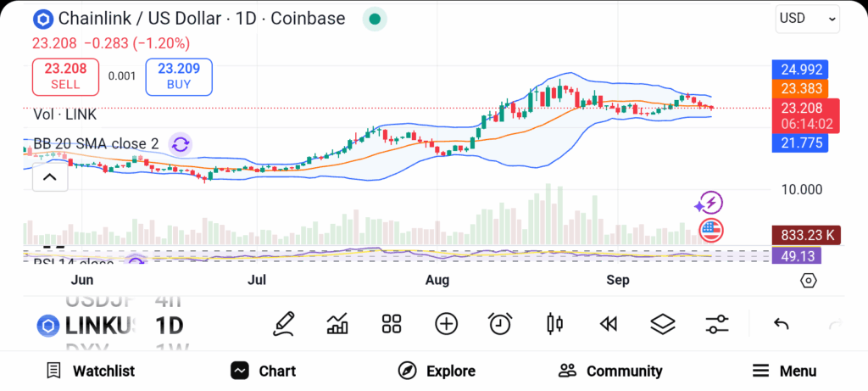Open the object tree layers icon
The width and height of the screenshot is (868, 391).
coord(662,323)
